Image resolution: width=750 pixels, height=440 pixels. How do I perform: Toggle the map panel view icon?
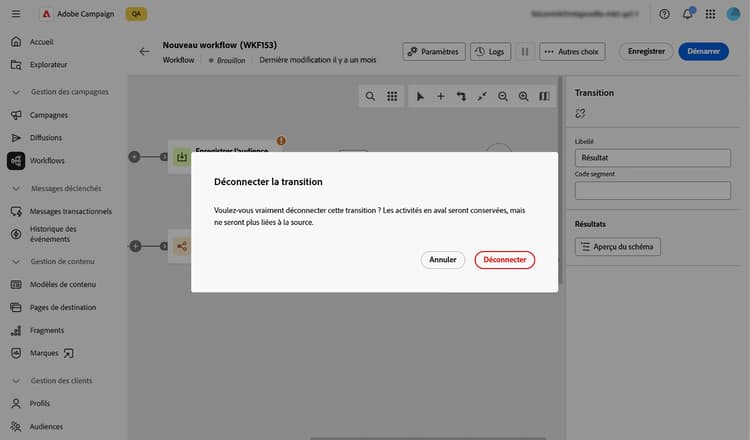[544, 96]
